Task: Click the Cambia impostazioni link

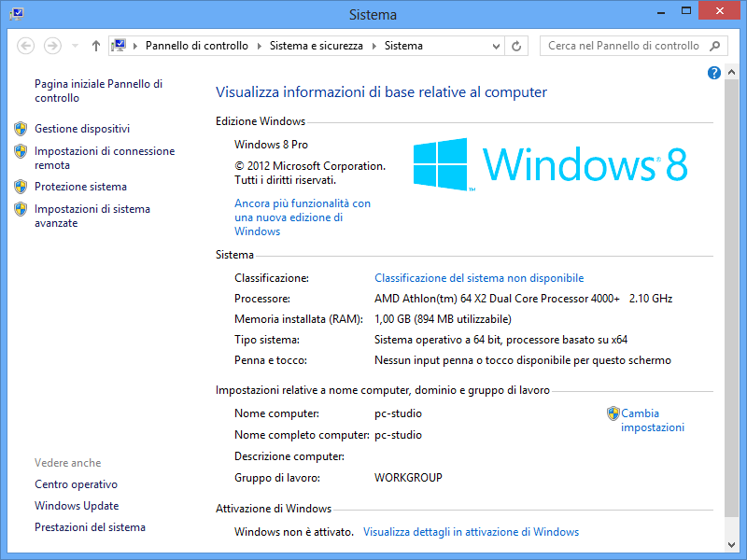Action: pos(652,421)
